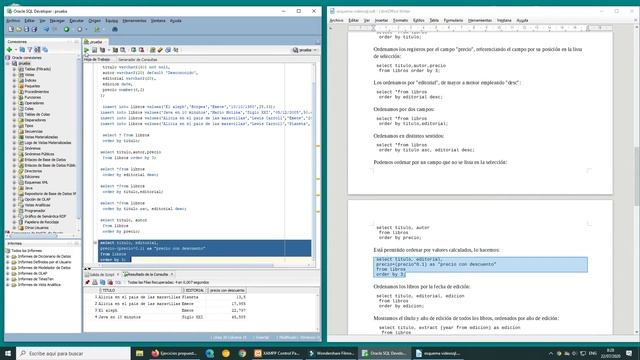Open the Insertar menu in LibreOffice Writer
This screenshot has height=360, width=640.
tap(381, 20)
